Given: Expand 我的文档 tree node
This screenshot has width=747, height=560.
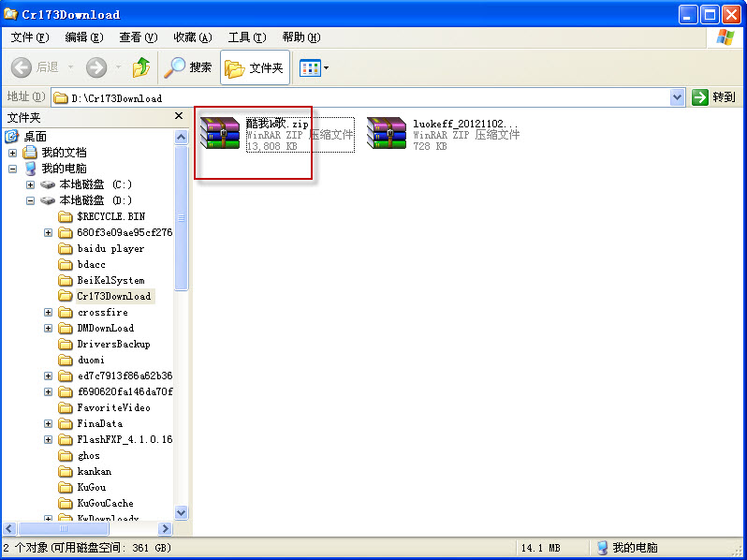Looking at the screenshot, I should click(x=13, y=153).
